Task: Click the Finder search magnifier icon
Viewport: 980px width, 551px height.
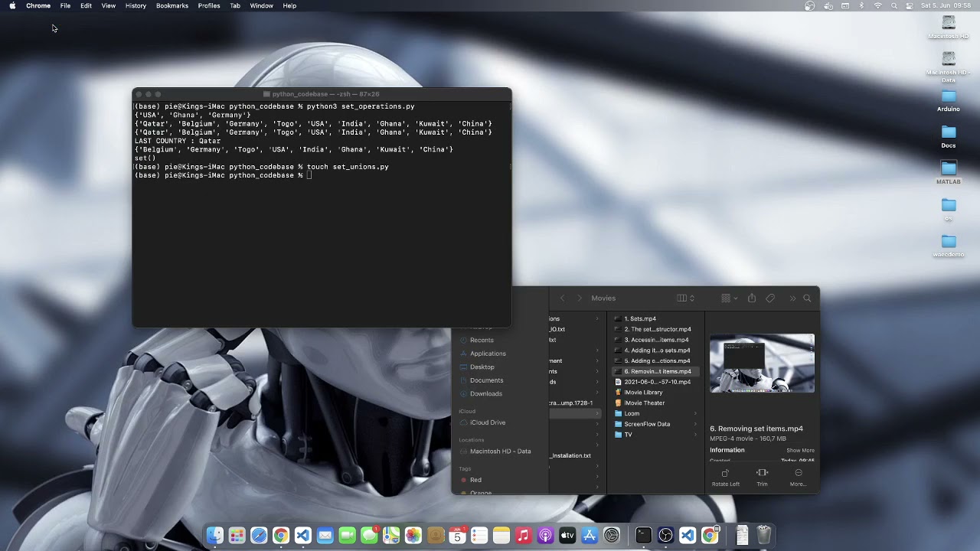Action: pos(807,298)
